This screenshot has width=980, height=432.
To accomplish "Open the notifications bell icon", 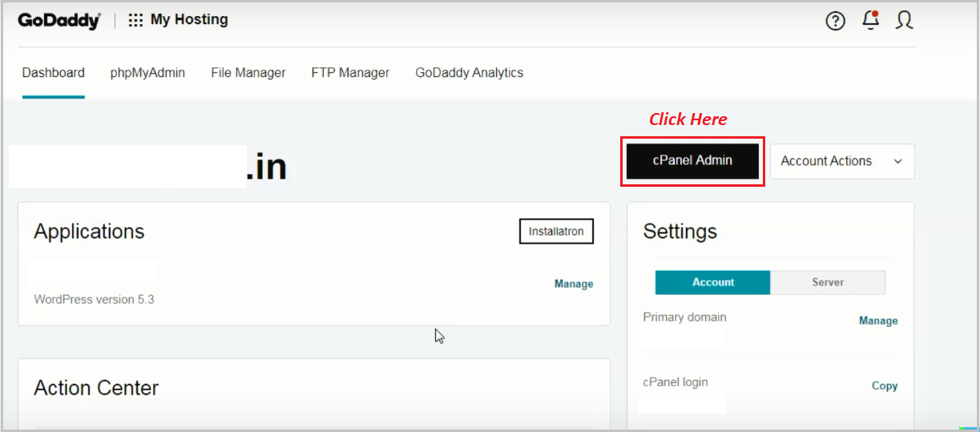I will [x=870, y=21].
